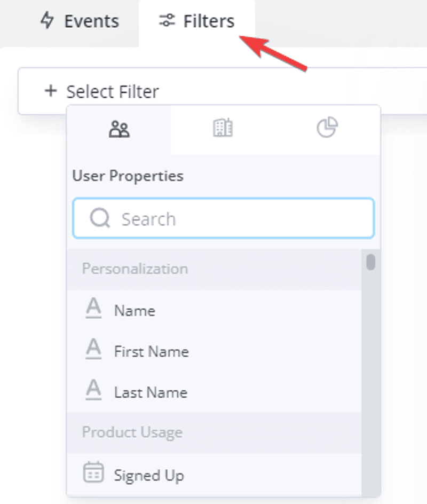
Task: Select the Last Name property
Action: [150, 392]
